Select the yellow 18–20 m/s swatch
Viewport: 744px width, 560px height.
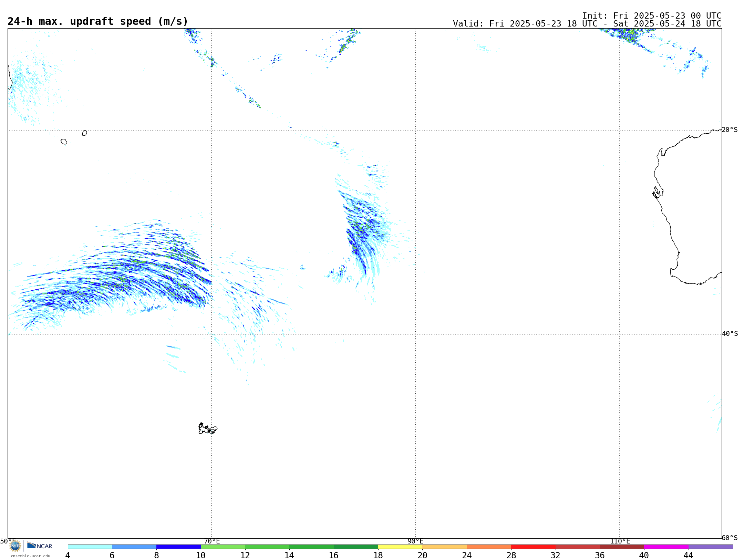(x=400, y=547)
